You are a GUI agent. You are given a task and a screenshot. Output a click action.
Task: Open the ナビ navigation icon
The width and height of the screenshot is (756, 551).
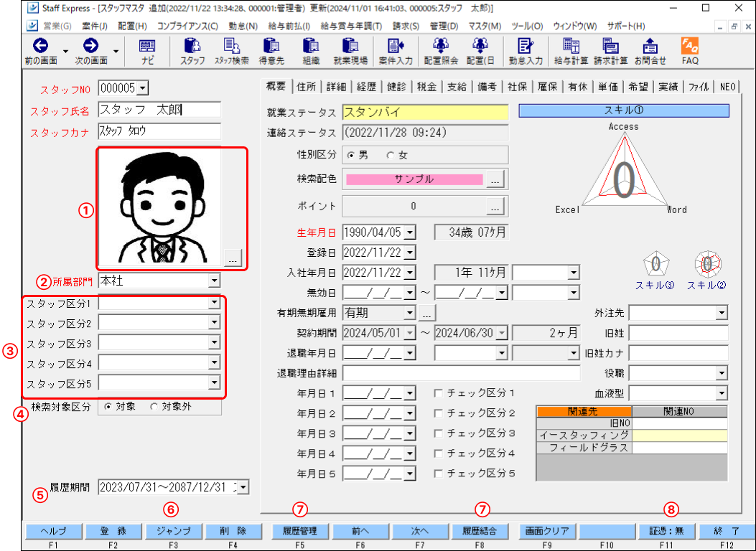tap(147, 46)
